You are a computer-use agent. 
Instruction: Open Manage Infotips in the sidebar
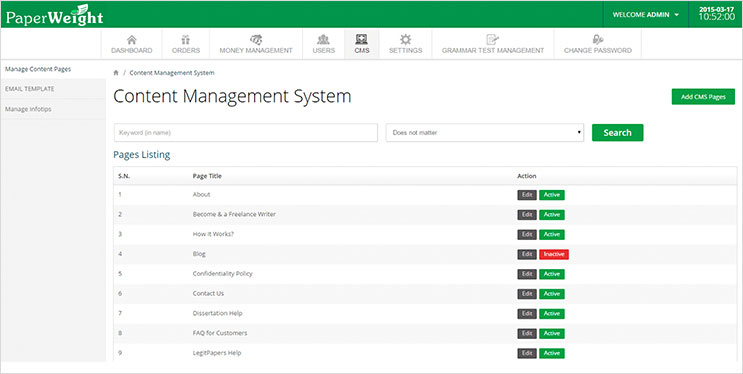[x=53, y=109]
